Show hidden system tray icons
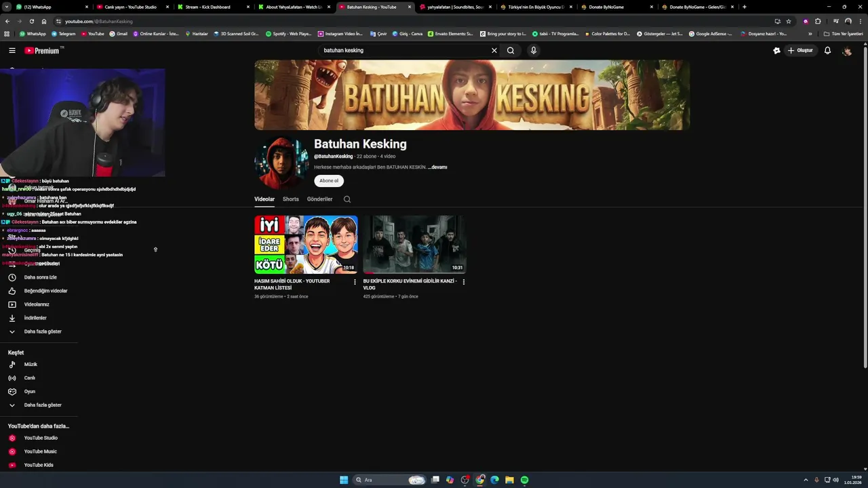This screenshot has width=868, height=488. pos(806,480)
